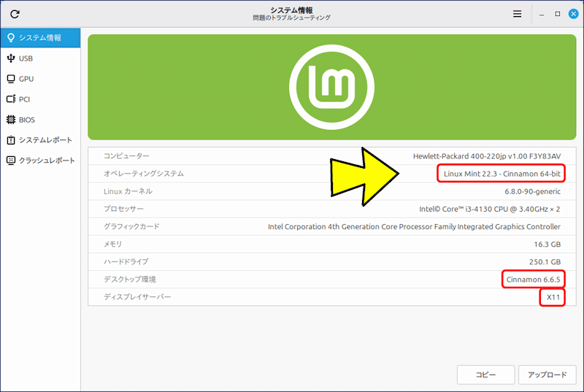Select the Linux カーネル label
Image resolution: width=584 pixels, height=392 pixels.
point(128,191)
